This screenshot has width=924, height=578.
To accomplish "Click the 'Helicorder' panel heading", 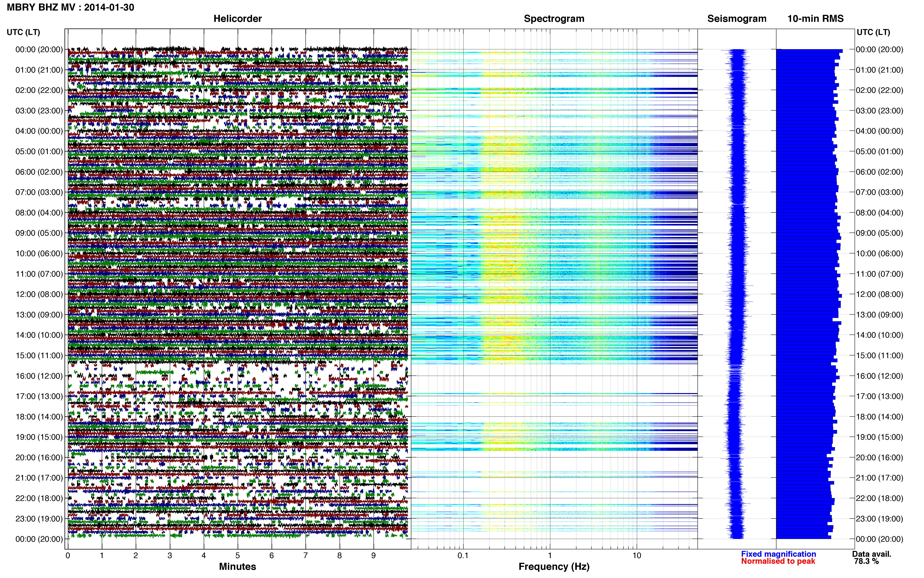I will coord(238,19).
